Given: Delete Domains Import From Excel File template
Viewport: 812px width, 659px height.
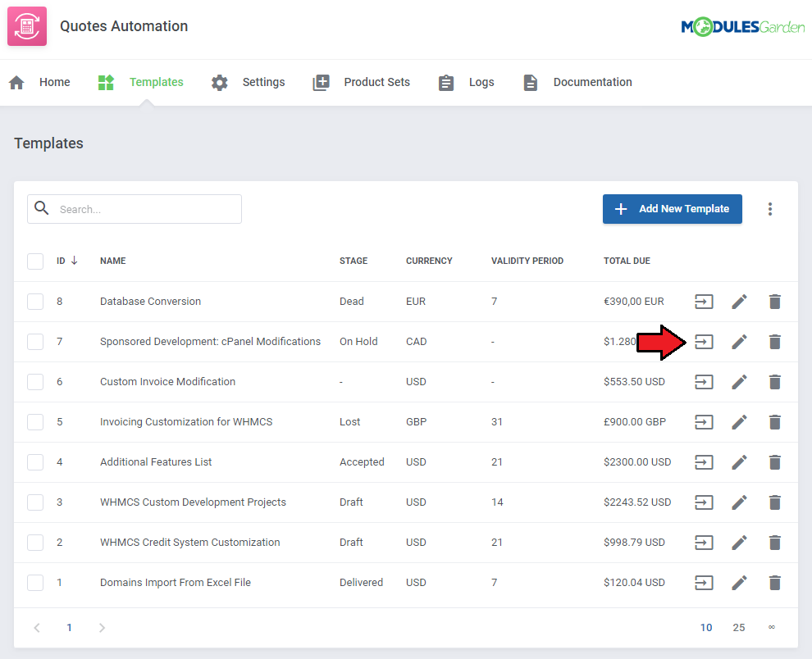Looking at the screenshot, I should click(x=775, y=583).
